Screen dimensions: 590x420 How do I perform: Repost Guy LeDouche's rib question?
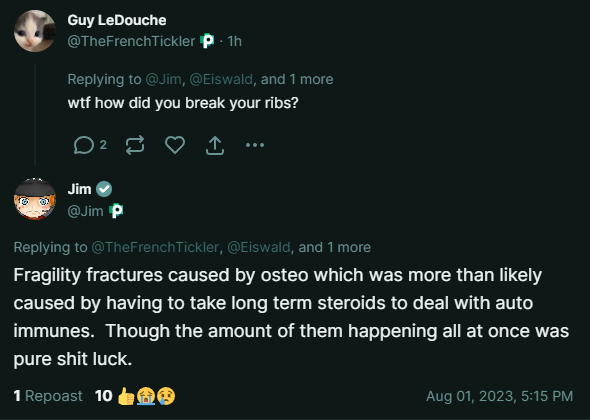[135, 145]
